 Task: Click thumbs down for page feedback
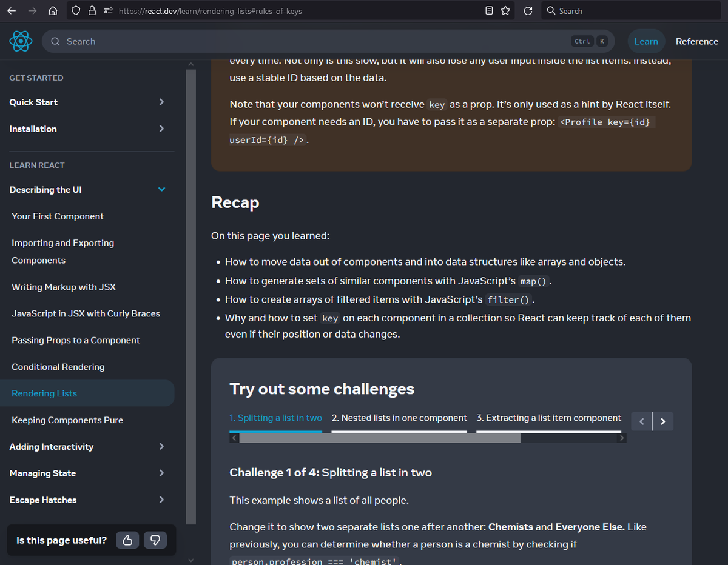coord(155,540)
